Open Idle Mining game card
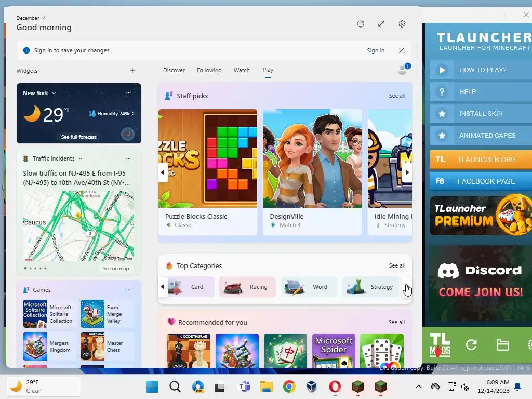 point(390,172)
